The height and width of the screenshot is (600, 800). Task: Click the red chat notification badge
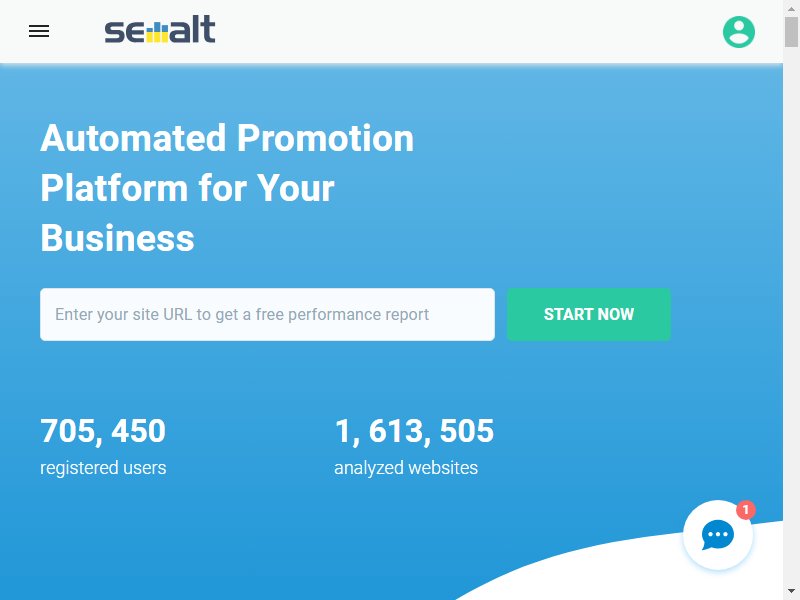(x=745, y=509)
